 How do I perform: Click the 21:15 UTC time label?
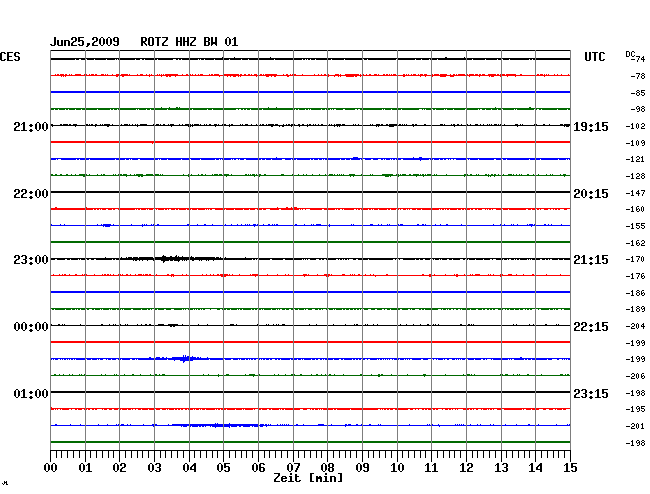pyautogui.click(x=591, y=260)
